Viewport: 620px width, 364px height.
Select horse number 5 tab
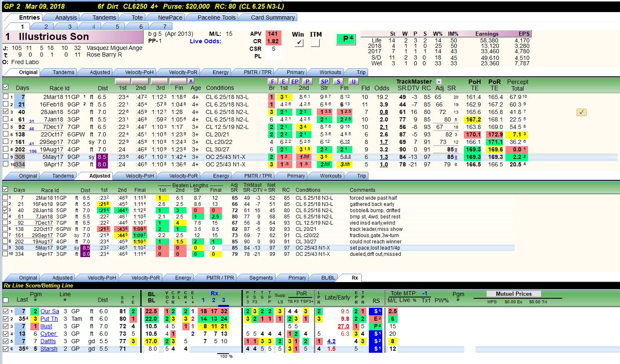coord(117,26)
